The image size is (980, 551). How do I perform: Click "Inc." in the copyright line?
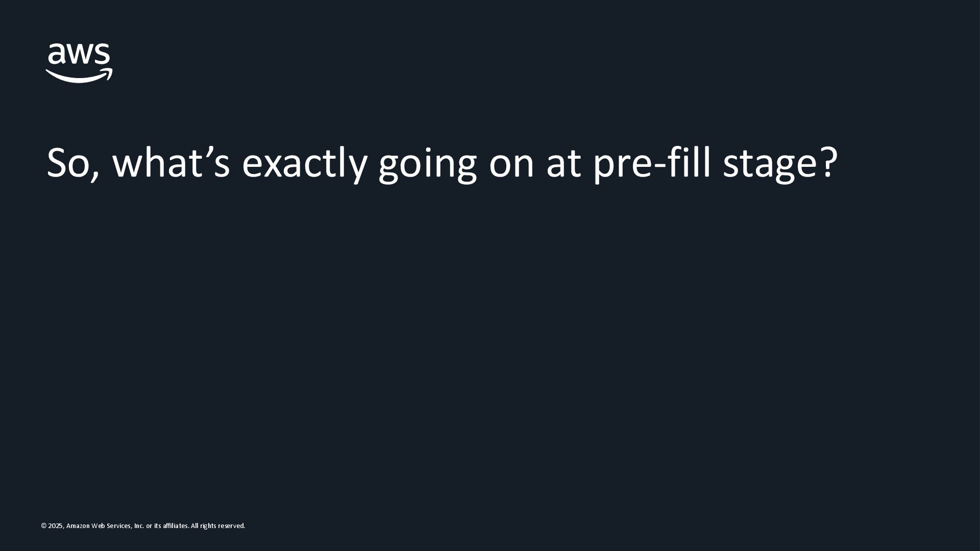pos(139,526)
